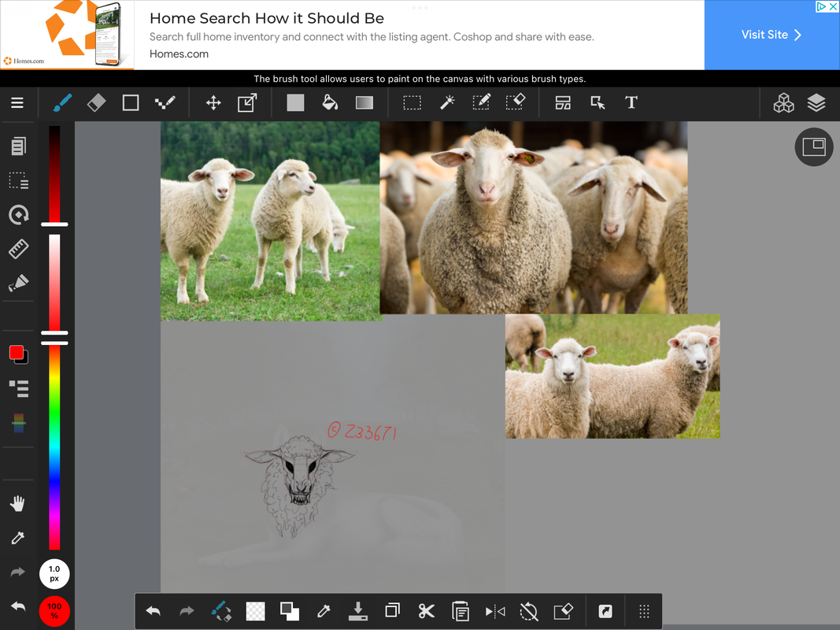
Task: Open the hamburger main menu
Action: (x=17, y=102)
